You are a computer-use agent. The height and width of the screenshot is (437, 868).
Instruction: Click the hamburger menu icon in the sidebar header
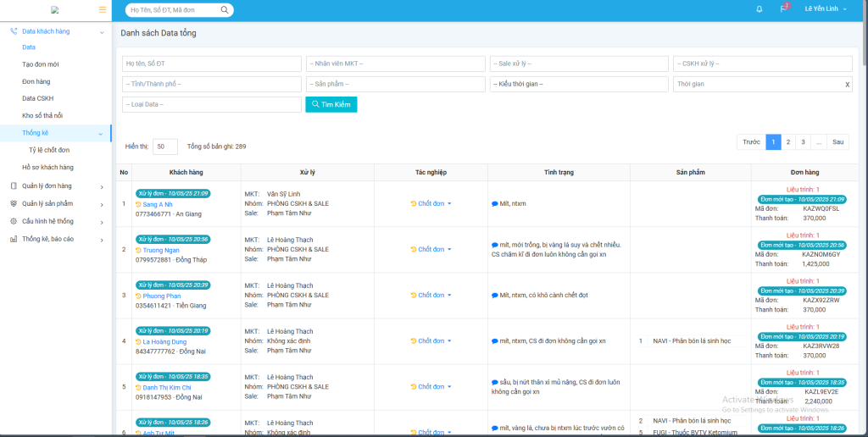click(103, 10)
